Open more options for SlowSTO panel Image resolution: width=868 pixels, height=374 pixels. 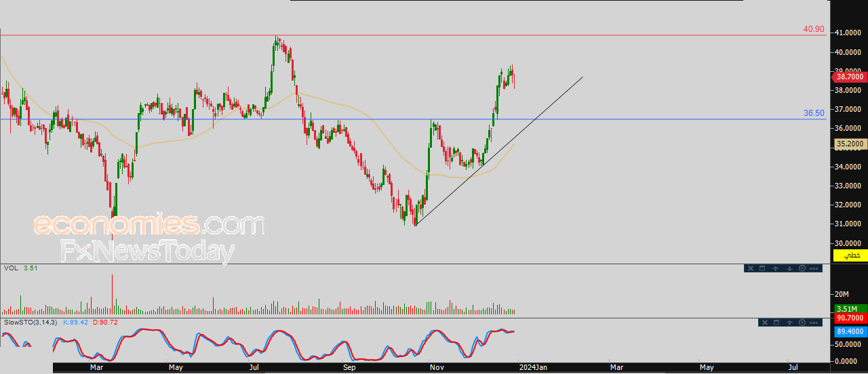coord(814,323)
